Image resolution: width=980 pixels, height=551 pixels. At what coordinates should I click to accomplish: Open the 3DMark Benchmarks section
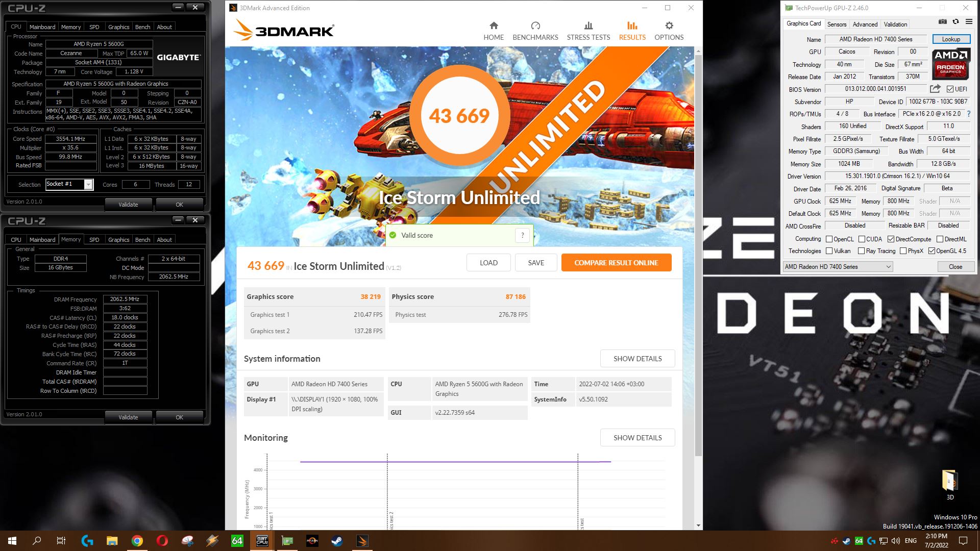tap(535, 31)
